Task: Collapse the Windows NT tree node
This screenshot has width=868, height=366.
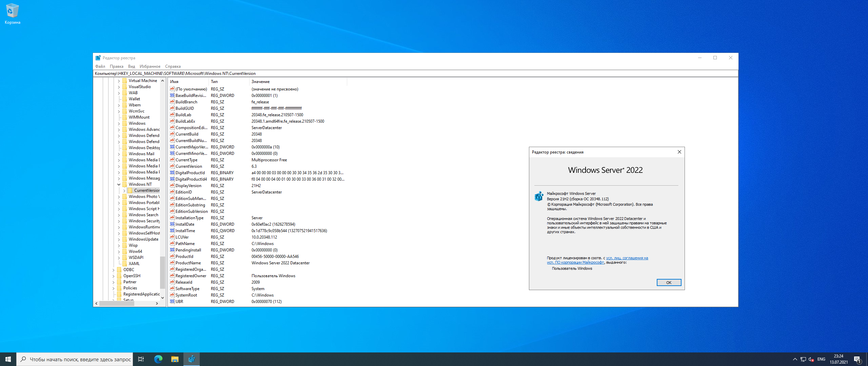Action: [x=119, y=184]
